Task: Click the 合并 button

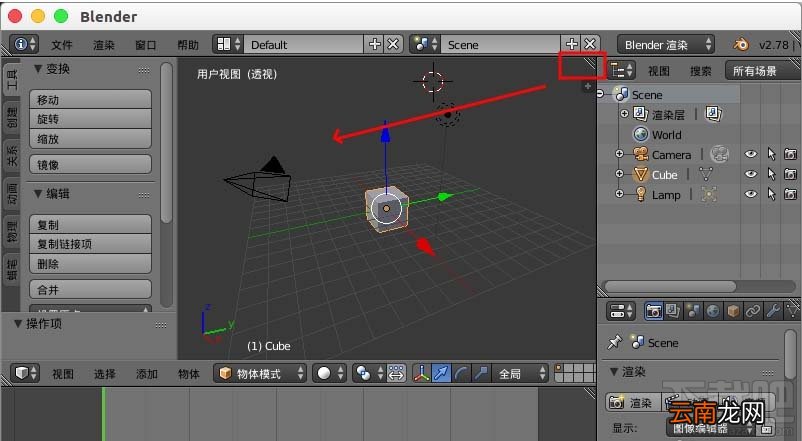Action: click(x=91, y=290)
